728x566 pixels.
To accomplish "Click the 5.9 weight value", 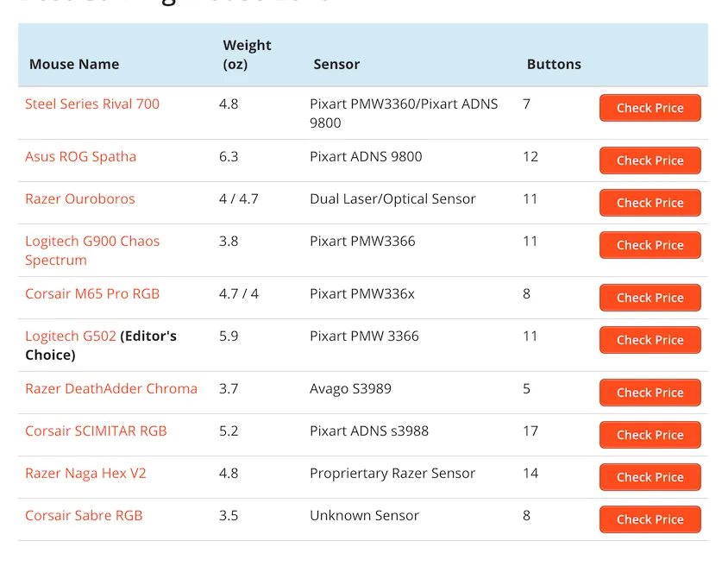I will click(x=229, y=336).
